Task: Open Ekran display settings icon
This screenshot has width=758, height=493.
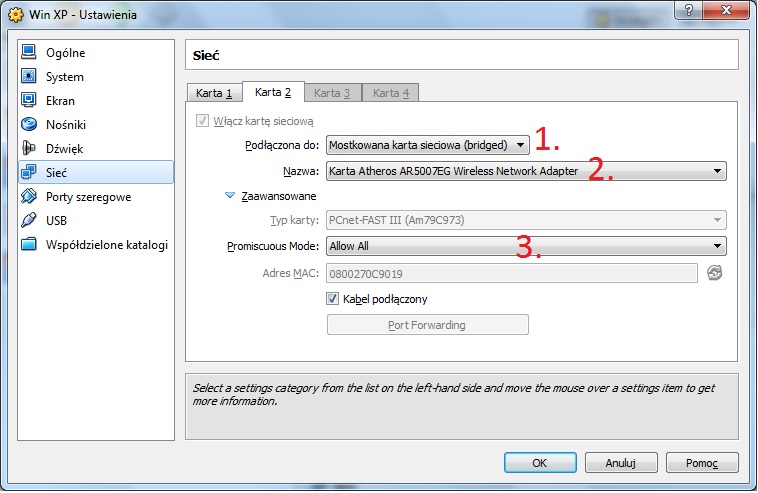Action: pyautogui.click(x=29, y=101)
